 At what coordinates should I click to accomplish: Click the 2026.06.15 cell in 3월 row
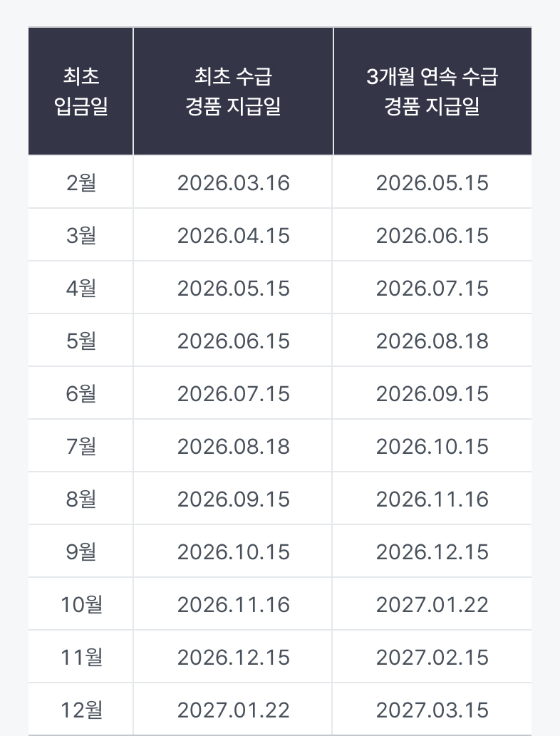(x=432, y=234)
